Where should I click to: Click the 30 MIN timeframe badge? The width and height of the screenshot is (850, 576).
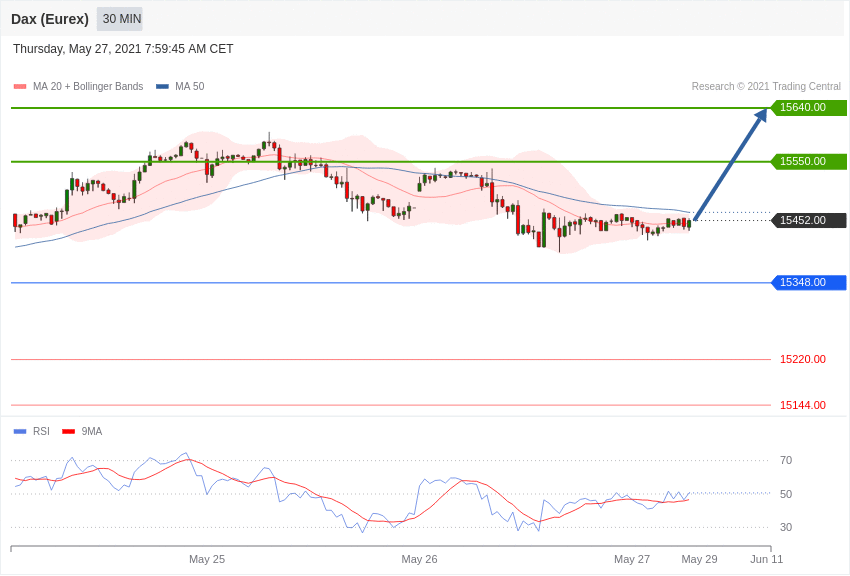(120, 19)
